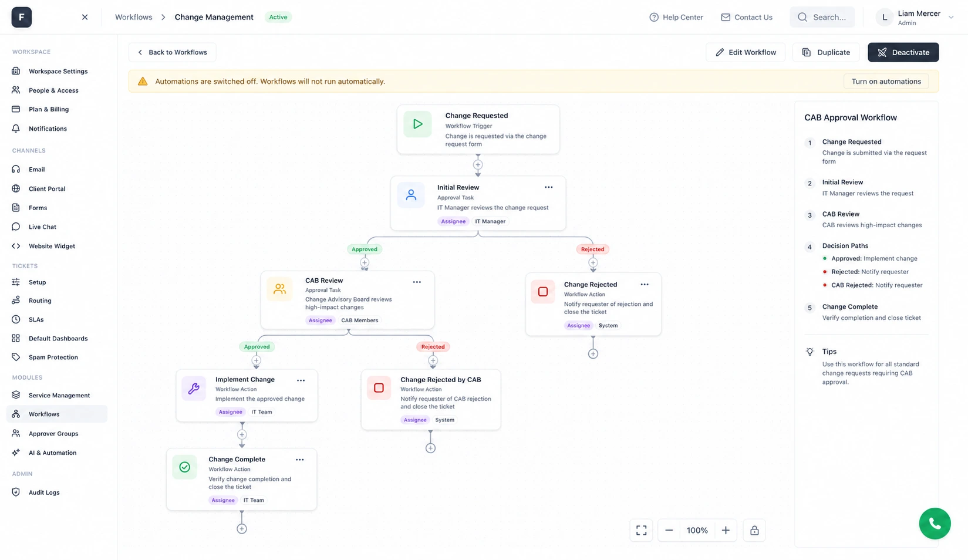Screen dimensions: 968x560
Task: Add step below Change Rejected node
Action: [593, 354]
